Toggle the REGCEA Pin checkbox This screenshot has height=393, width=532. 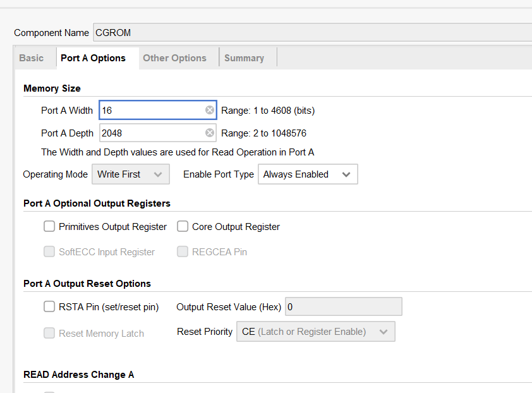coord(183,251)
